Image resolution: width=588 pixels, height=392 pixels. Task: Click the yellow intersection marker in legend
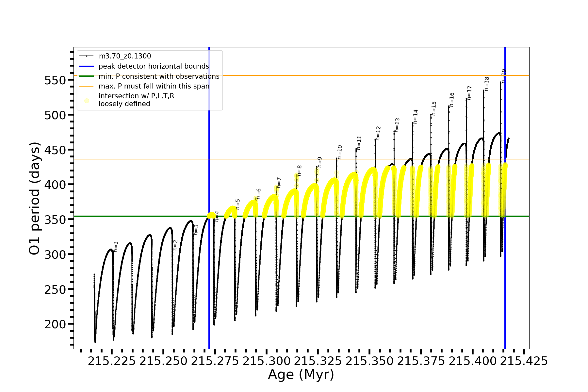[x=87, y=101]
